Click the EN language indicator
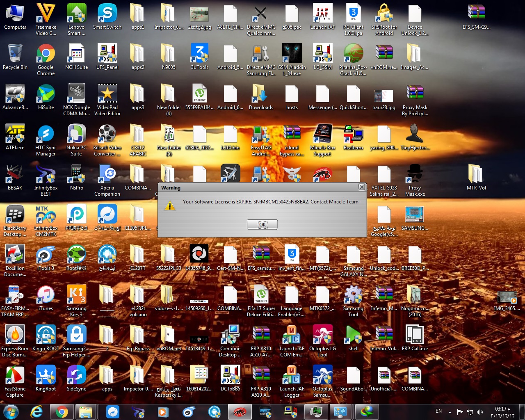The width and height of the screenshot is (525, 420). pos(438,411)
